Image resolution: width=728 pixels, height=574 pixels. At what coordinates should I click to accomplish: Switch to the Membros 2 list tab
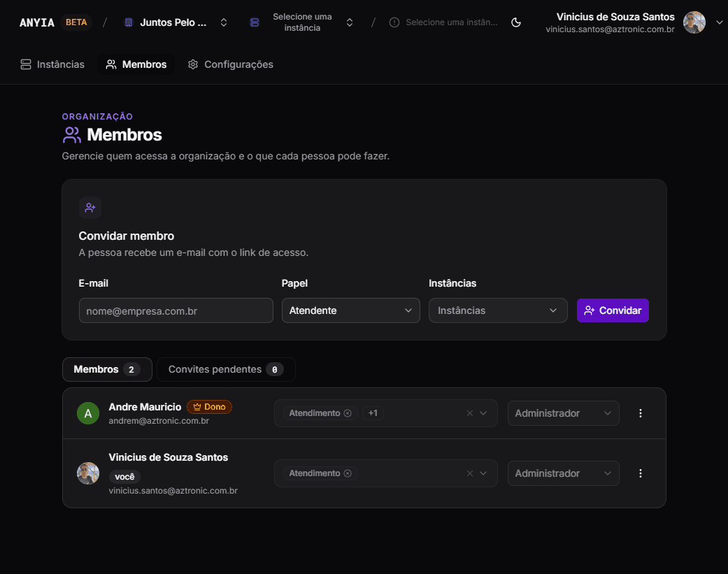107,369
